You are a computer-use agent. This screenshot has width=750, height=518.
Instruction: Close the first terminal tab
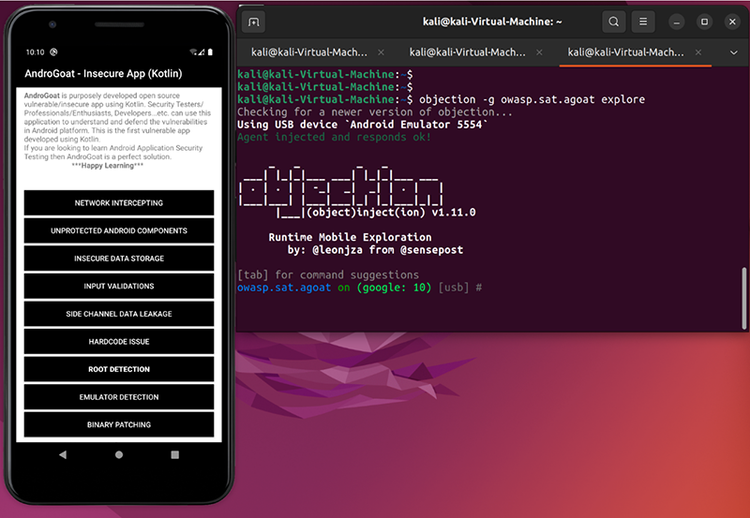(381, 53)
